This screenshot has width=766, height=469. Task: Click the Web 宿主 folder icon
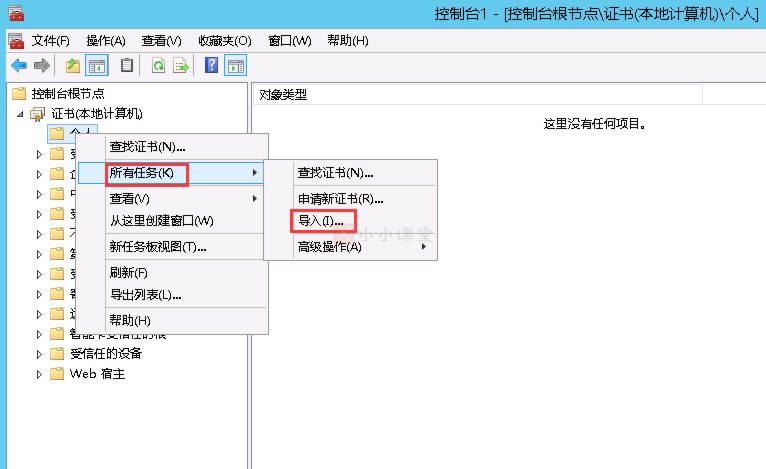pos(57,374)
